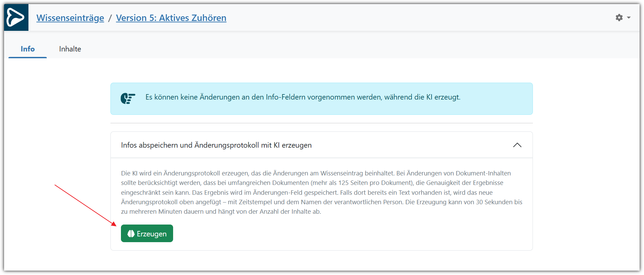Click the KI description paragraph
This screenshot has height=275, width=644.
coord(321,192)
